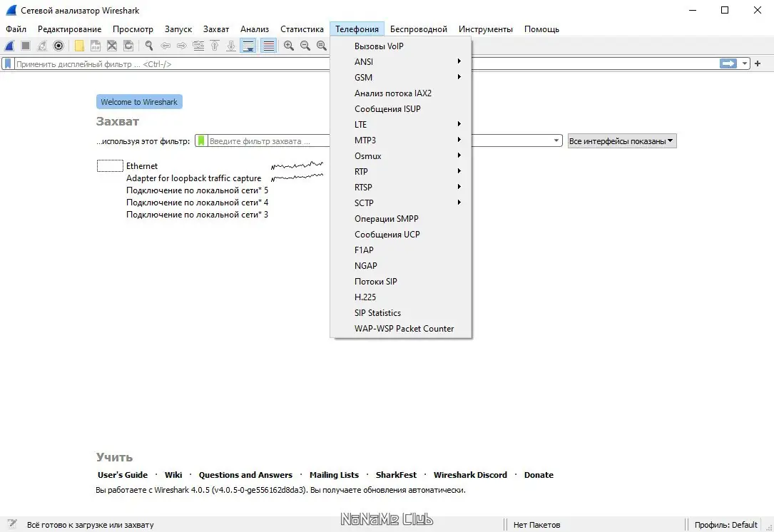
Task: Click the Welcome to Wireshark button
Action: click(139, 102)
